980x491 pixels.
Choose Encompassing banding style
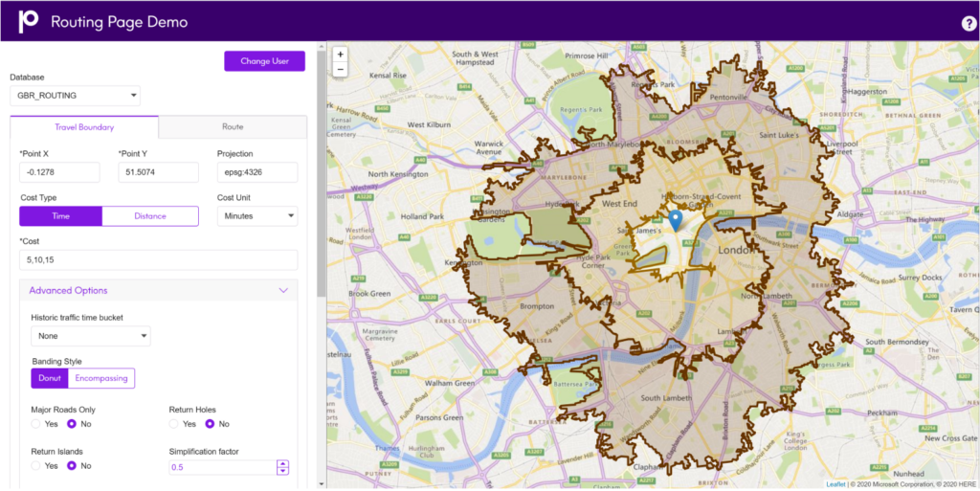click(101, 378)
